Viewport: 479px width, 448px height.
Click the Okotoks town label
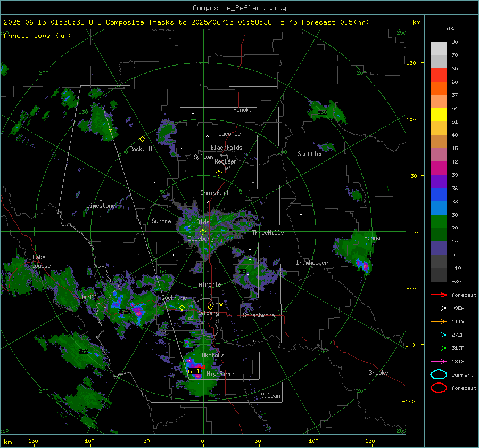(x=213, y=355)
